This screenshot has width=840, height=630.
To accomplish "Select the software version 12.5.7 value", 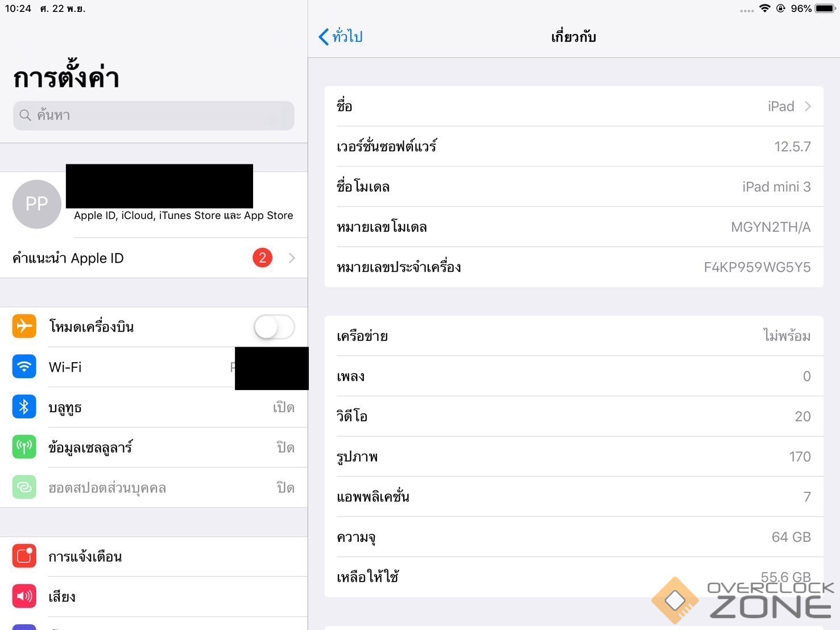I will pyautogui.click(x=792, y=147).
